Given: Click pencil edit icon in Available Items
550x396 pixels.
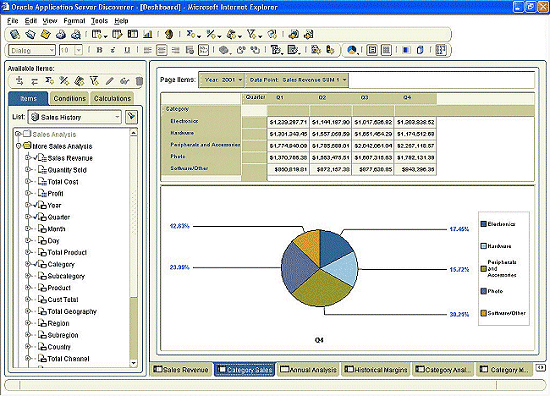Looking at the screenshot, I should [x=109, y=81].
